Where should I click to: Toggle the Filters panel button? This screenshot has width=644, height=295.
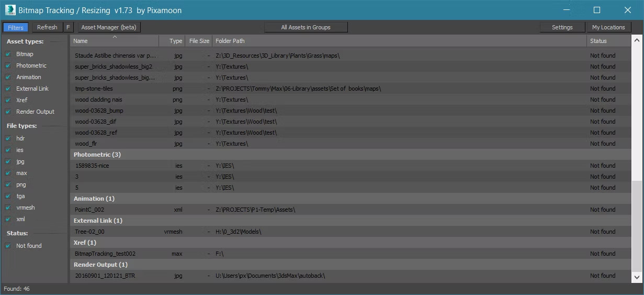pyautogui.click(x=16, y=27)
